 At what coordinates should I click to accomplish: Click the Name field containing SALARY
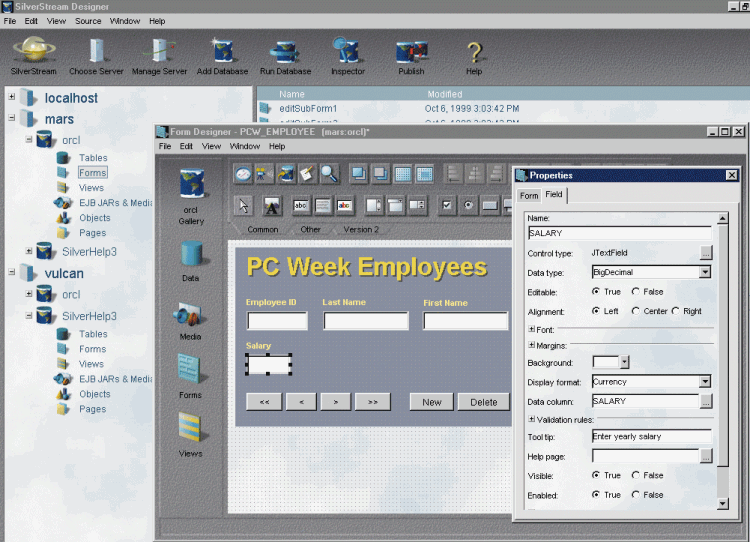619,233
